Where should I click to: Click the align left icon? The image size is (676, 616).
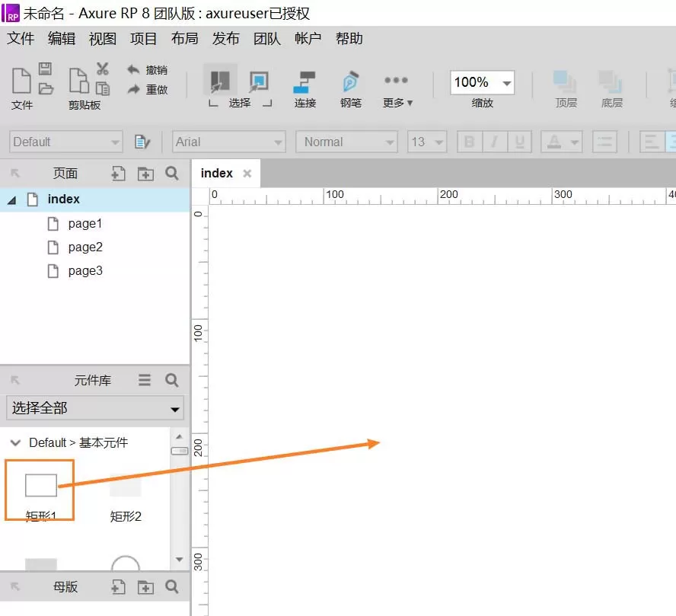pos(652,142)
